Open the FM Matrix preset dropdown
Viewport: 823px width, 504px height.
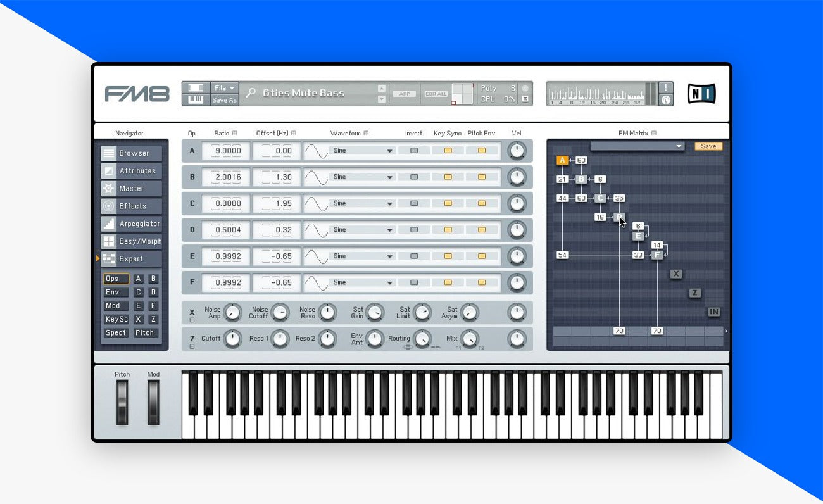click(x=638, y=146)
